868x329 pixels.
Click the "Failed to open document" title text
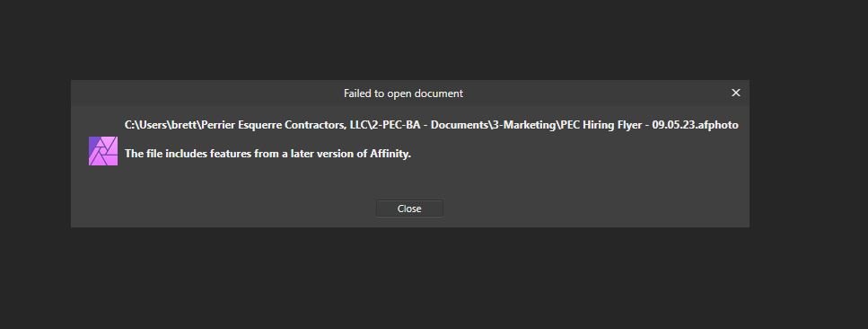[403, 93]
